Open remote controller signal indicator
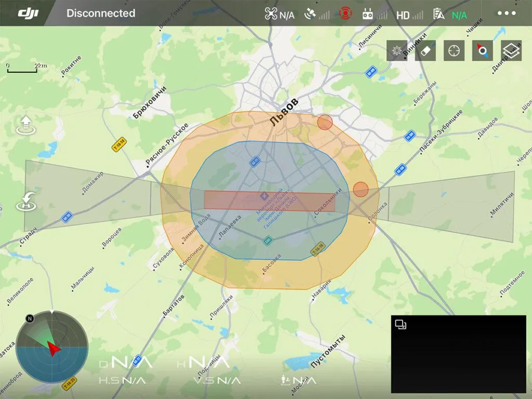Screen dimensions: 532x399 click(375, 14)
